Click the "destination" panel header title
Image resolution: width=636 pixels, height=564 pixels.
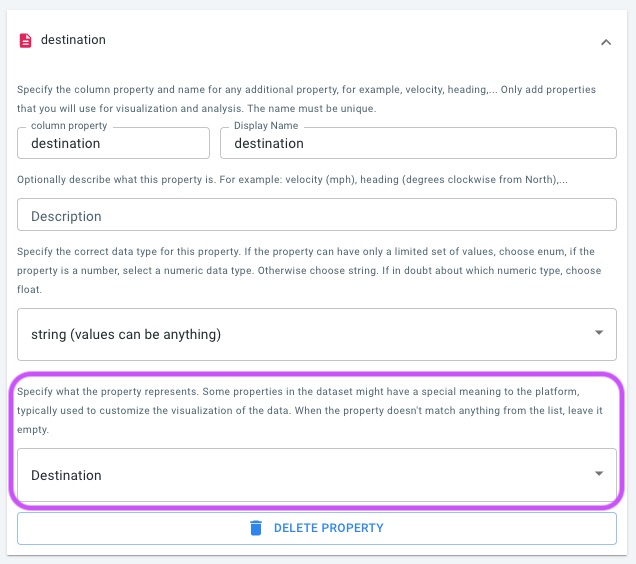click(73, 41)
